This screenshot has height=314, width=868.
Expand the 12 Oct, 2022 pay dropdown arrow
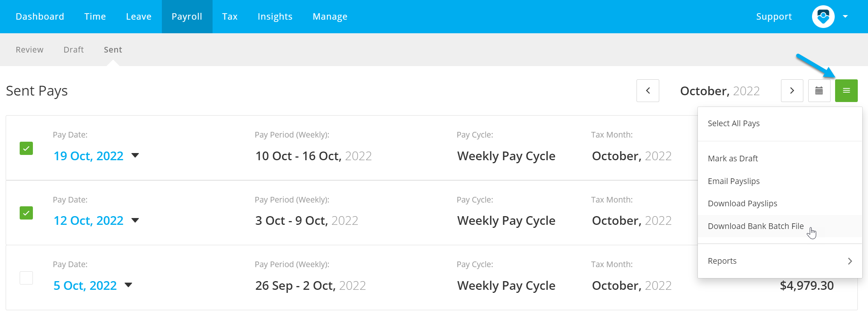pos(135,220)
